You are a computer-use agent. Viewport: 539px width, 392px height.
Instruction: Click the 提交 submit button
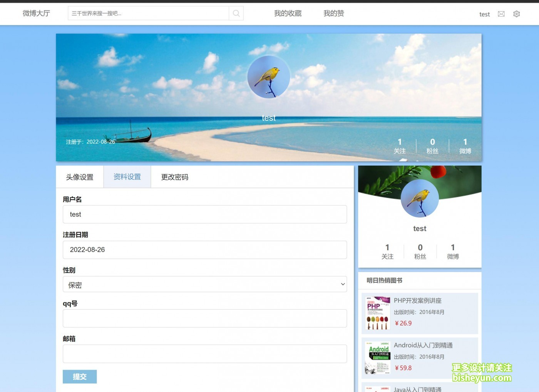(80, 377)
